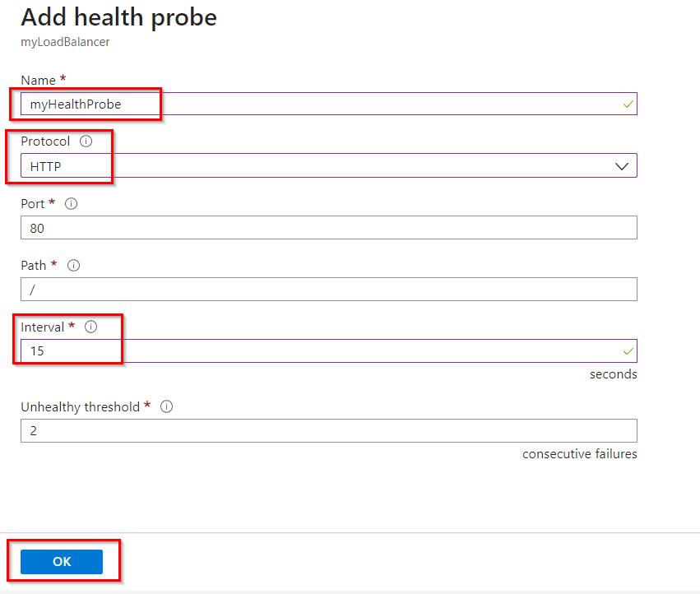This screenshot has height=594, width=700.
Task: Click the required asterisk next to Name
Action: (x=63, y=78)
